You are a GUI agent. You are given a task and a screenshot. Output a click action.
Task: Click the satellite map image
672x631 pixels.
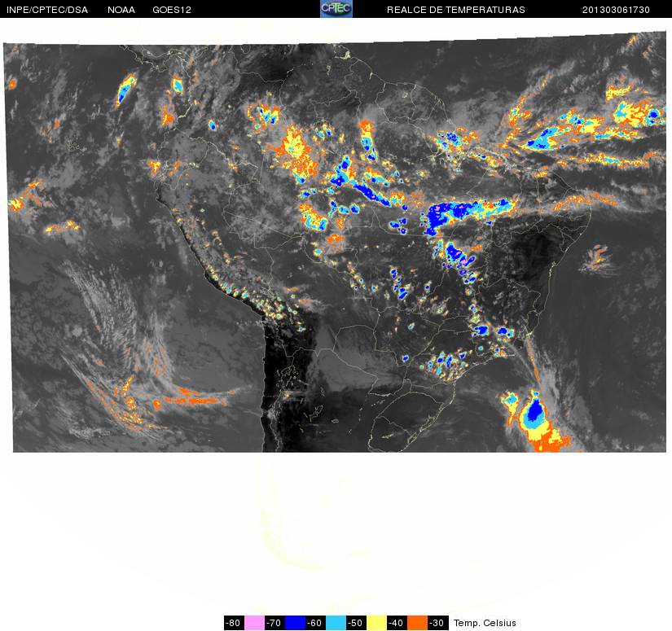335,242
